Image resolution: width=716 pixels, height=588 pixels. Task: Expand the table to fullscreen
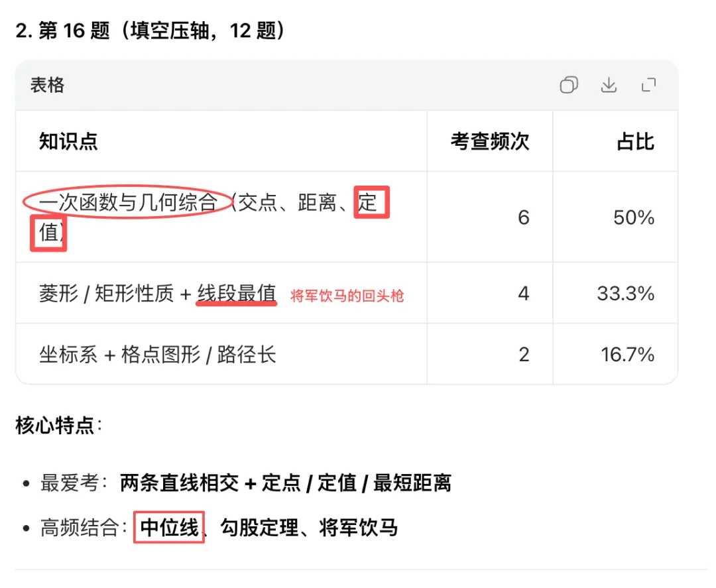point(648,85)
